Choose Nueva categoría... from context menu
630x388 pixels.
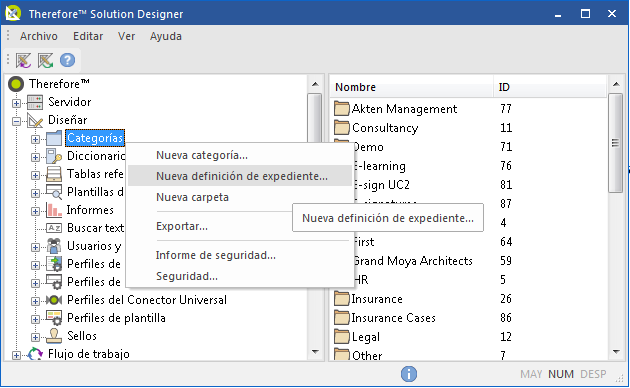tap(240, 155)
